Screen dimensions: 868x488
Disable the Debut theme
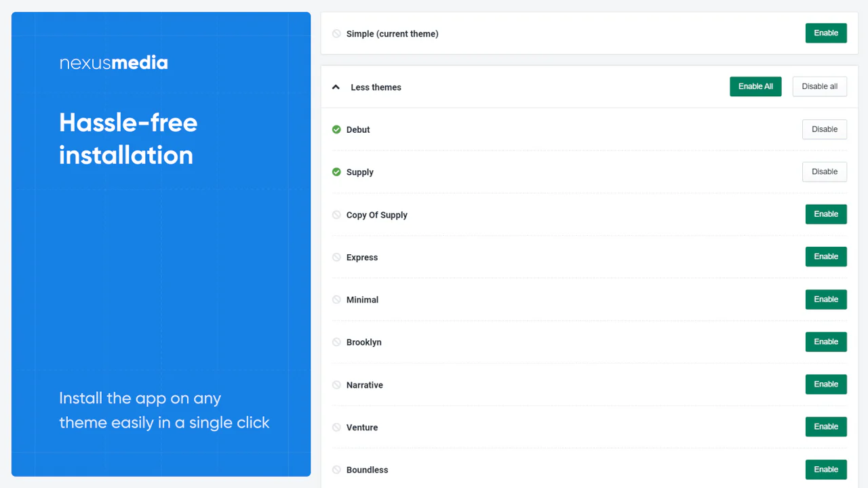pos(824,129)
